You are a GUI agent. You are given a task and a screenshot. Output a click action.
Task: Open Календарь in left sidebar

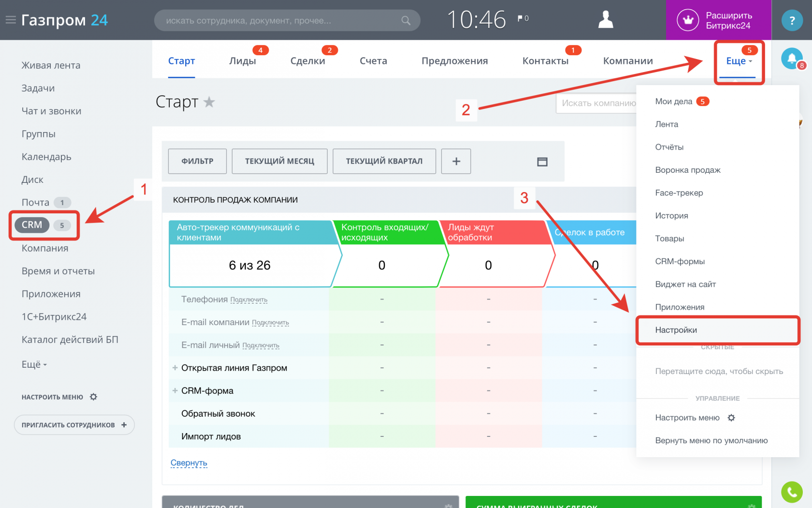coord(46,157)
